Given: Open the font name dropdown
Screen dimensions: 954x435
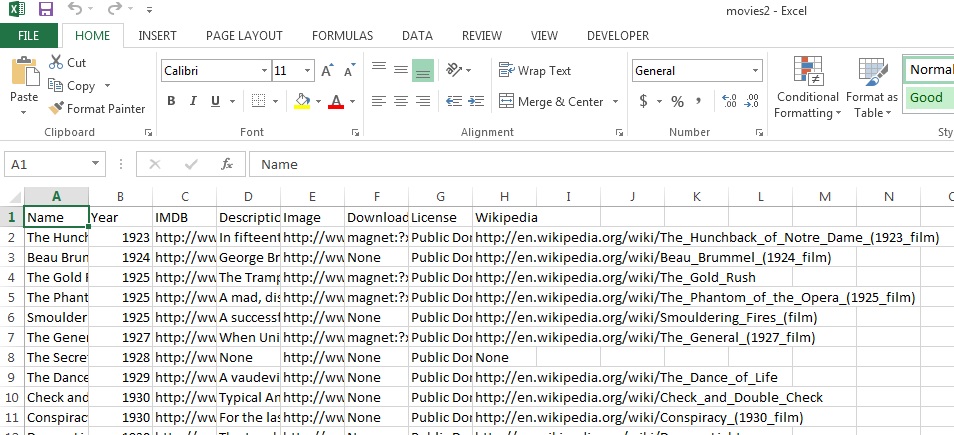Looking at the screenshot, I should pyautogui.click(x=264, y=71).
